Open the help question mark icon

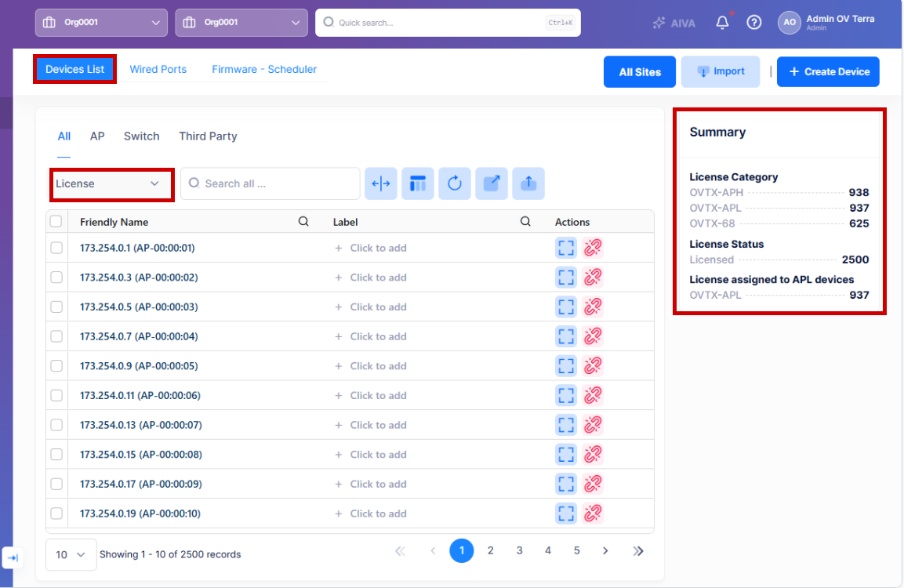pos(753,23)
